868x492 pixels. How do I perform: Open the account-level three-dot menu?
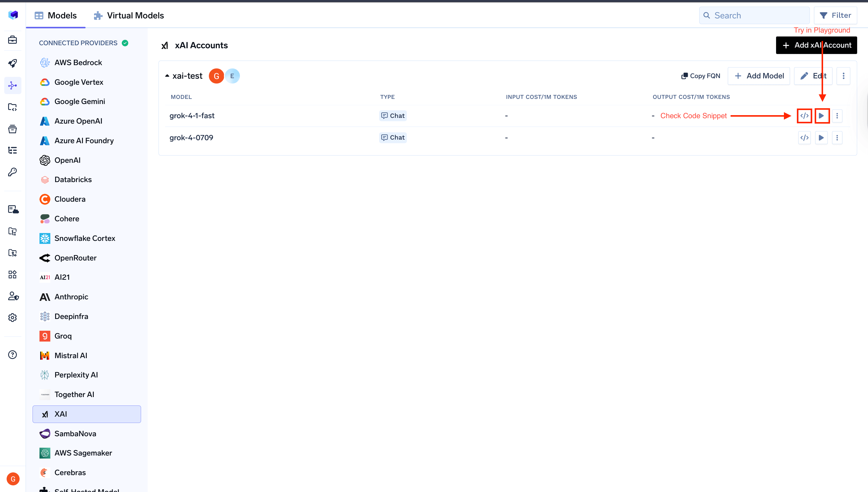click(843, 76)
